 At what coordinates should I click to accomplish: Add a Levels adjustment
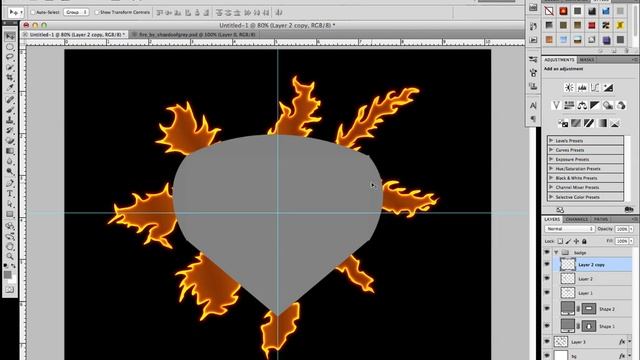click(582, 88)
